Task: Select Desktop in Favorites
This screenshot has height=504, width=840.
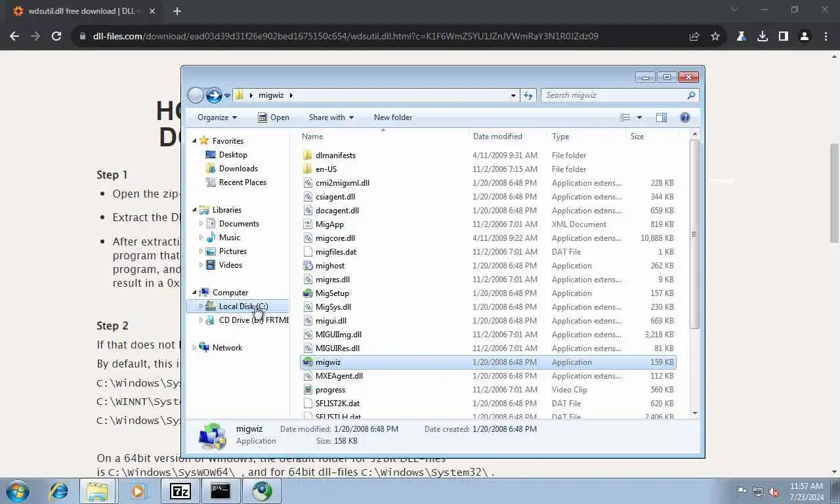Action: pyautogui.click(x=233, y=155)
